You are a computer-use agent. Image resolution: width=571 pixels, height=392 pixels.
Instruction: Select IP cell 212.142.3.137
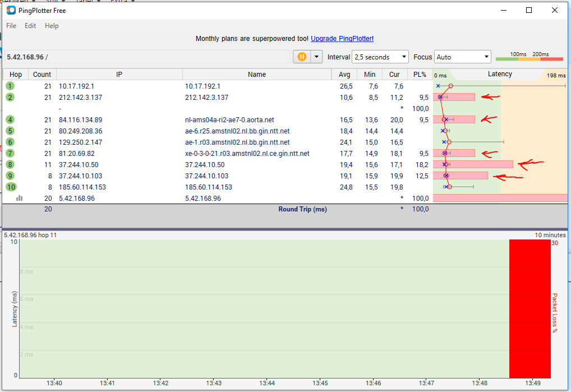click(80, 98)
